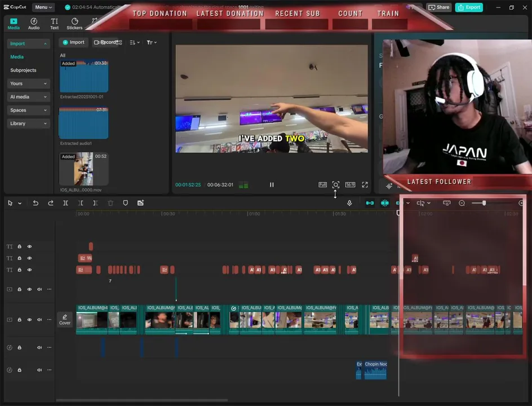Collapse the Import section
This screenshot has width=532, height=406.
tap(28, 43)
